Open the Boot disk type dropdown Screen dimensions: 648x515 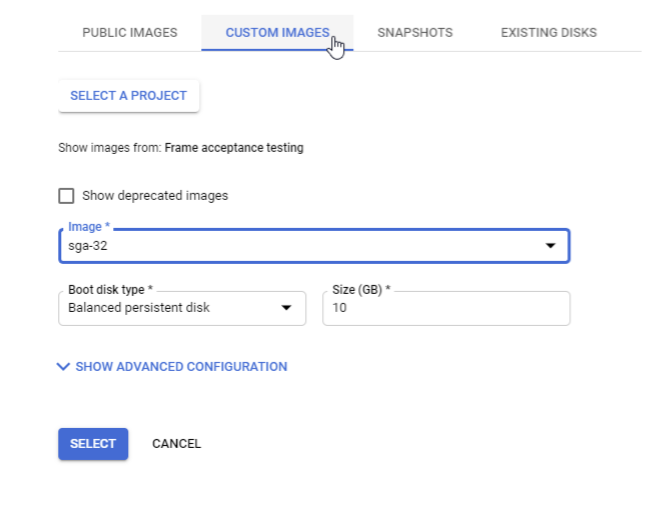170,308
